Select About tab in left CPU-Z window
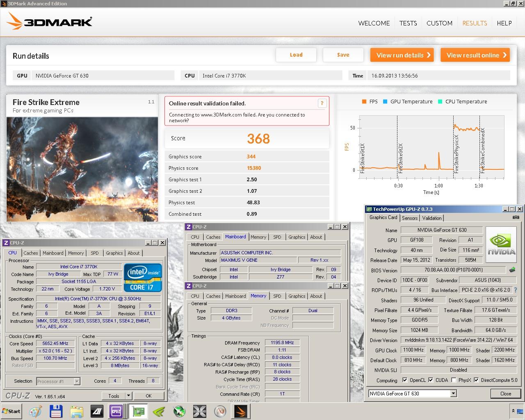The height and width of the screenshot is (420, 525). coord(134,253)
